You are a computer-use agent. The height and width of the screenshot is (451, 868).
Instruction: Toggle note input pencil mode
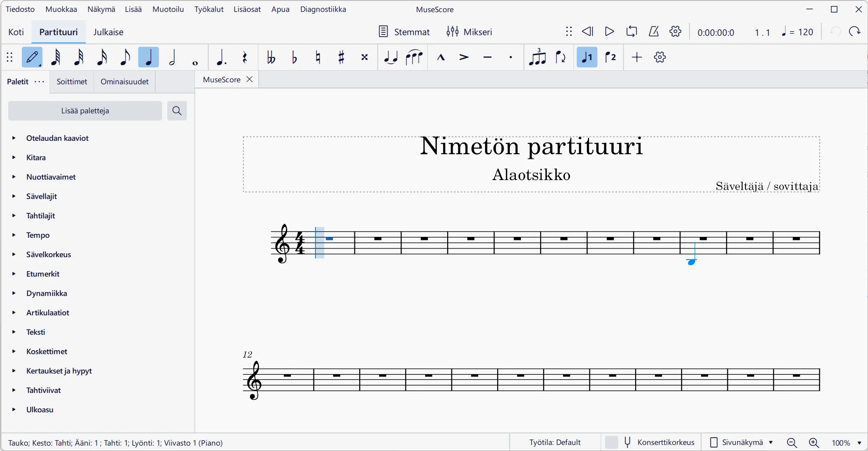(x=32, y=57)
